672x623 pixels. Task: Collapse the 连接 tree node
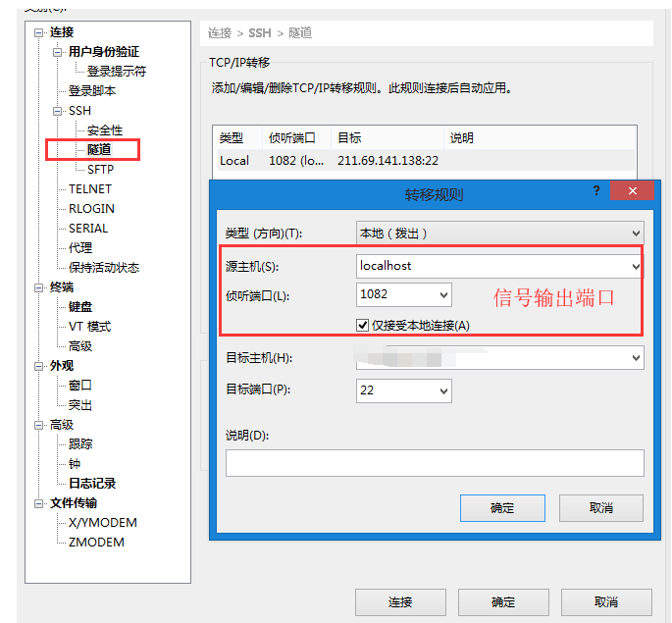pyautogui.click(x=39, y=32)
